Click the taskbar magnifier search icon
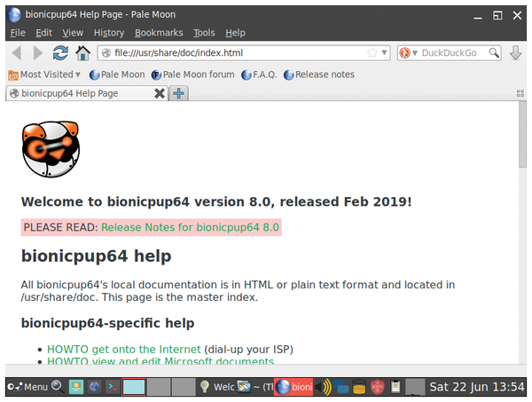Screen dimensions: 532x402 [x=58, y=386]
